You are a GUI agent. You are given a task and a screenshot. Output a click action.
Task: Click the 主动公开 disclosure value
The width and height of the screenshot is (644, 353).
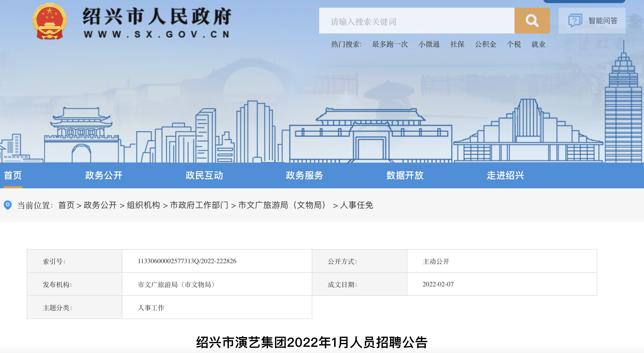(x=436, y=261)
